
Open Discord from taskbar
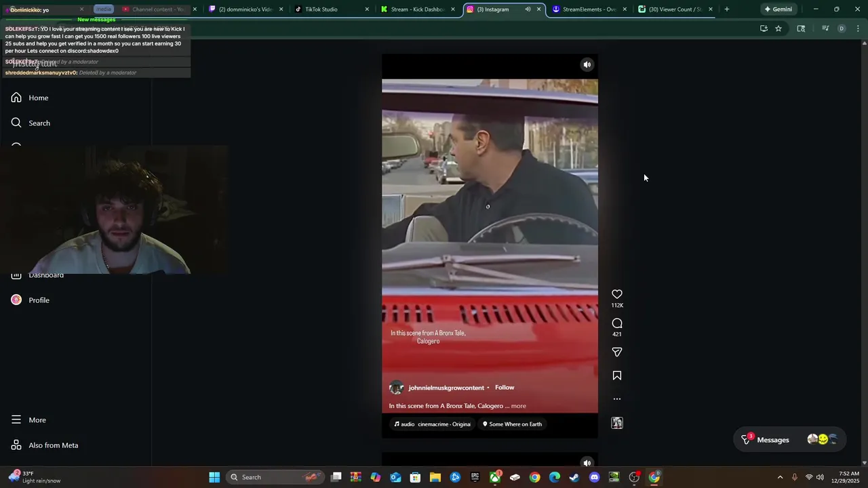tap(595, 477)
